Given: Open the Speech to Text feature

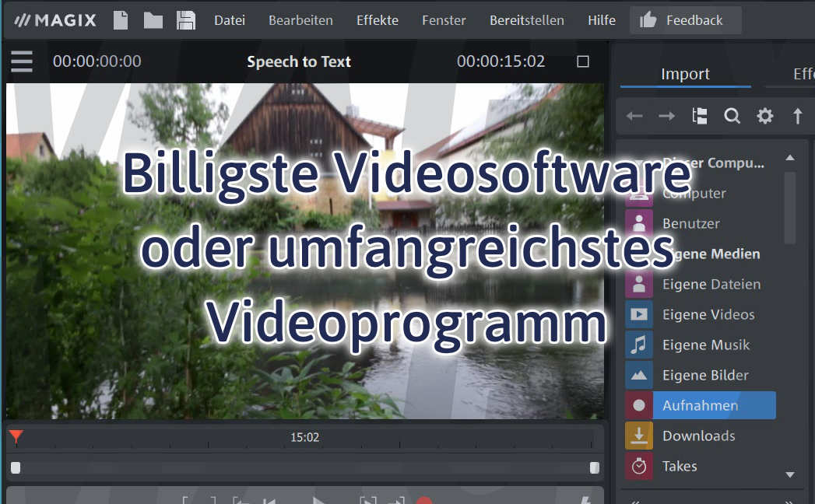Looking at the screenshot, I should (x=299, y=61).
